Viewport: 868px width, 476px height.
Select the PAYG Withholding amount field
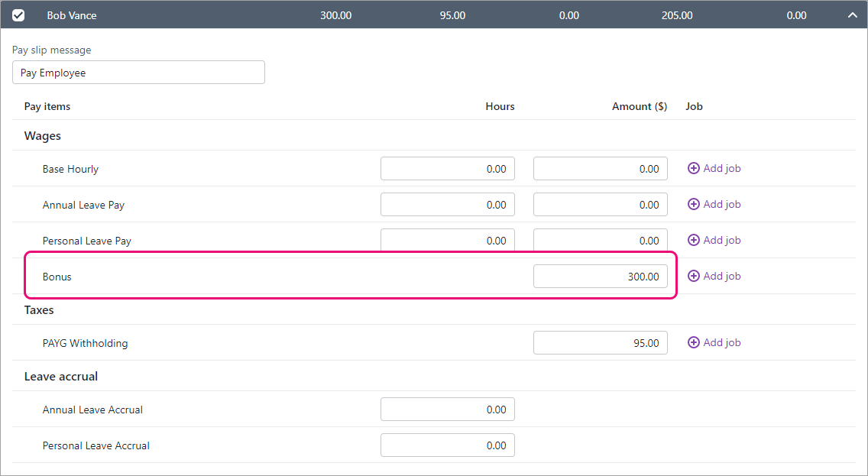point(600,342)
